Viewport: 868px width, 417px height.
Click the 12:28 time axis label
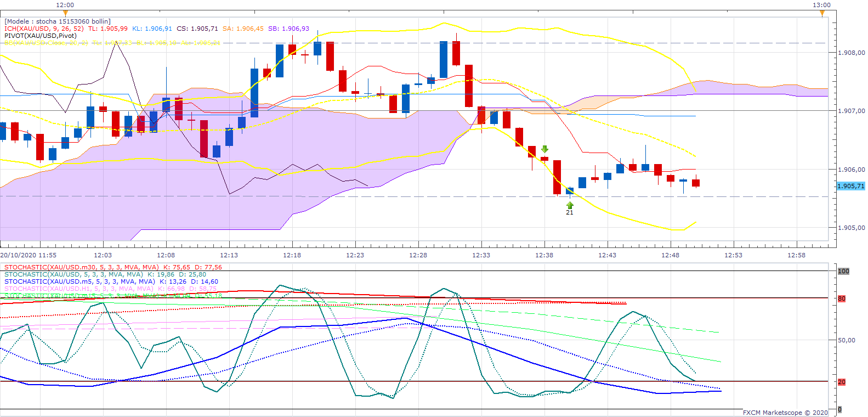(x=418, y=255)
